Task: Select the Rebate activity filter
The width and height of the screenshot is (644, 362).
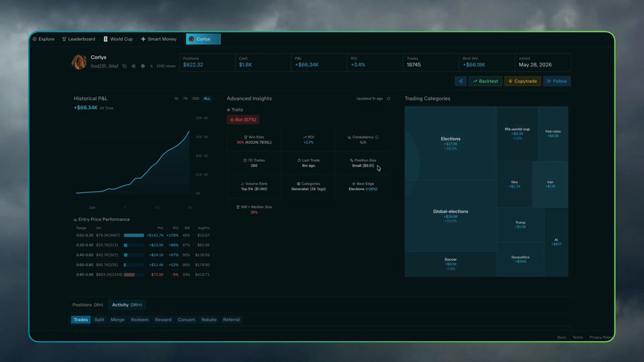Action: tap(209, 320)
